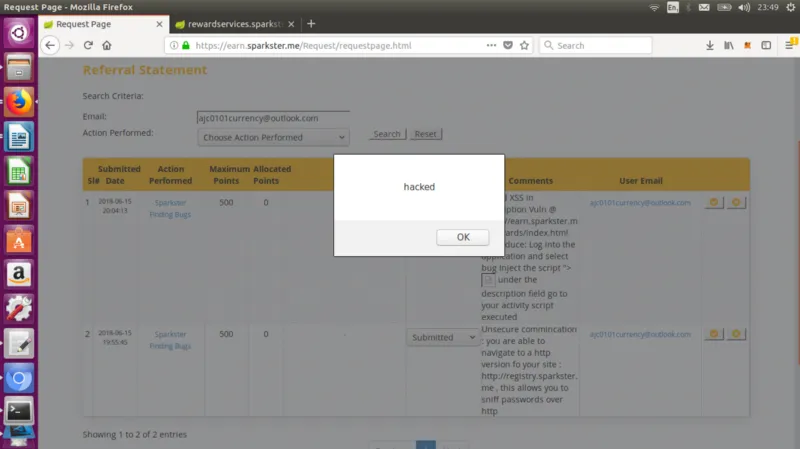Open the Choose Action Performed dropdown
The height and width of the screenshot is (449, 800).
point(273,137)
